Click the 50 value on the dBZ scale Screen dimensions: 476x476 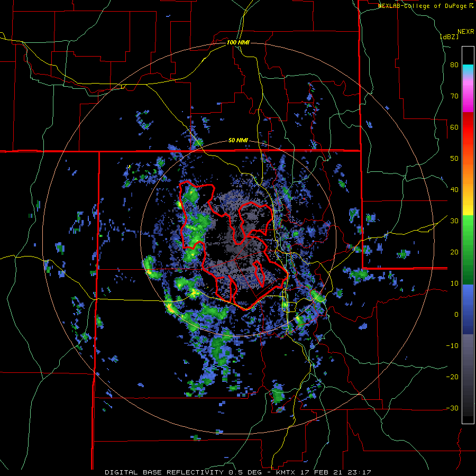454,159
